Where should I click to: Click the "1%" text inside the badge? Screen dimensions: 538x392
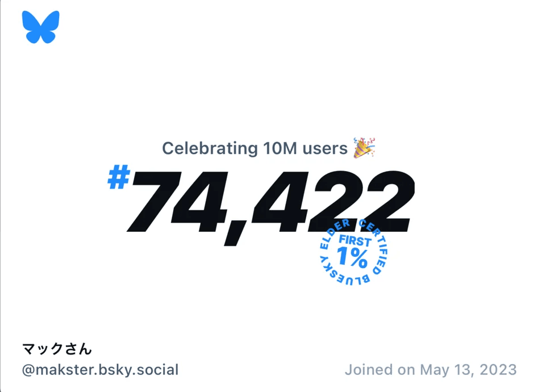(353, 258)
